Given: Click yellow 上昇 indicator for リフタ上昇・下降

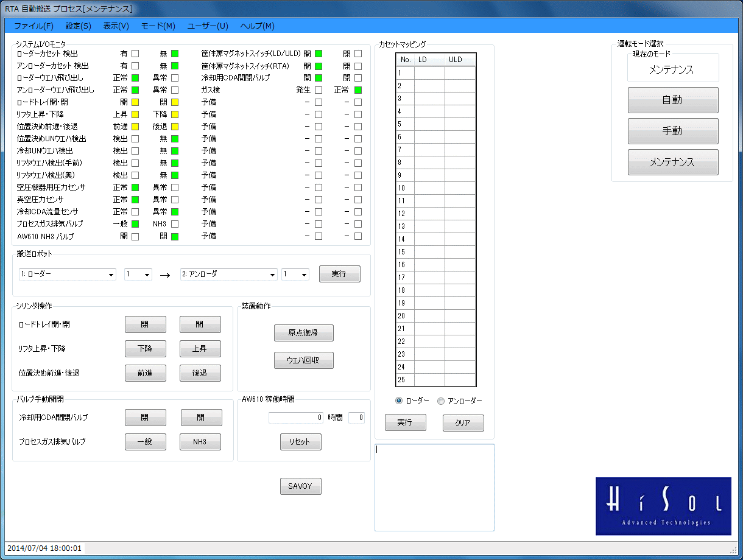Looking at the screenshot, I should 135,114.
